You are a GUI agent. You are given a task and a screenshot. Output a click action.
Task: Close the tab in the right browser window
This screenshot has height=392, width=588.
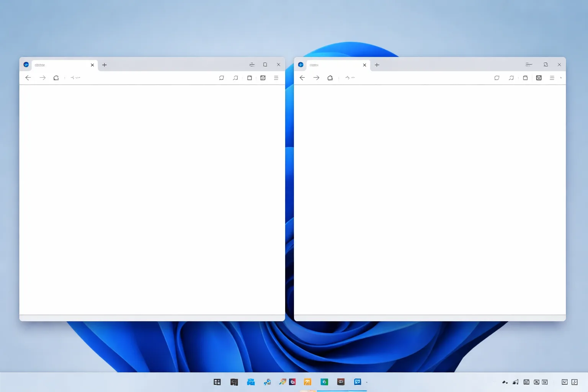click(x=364, y=65)
